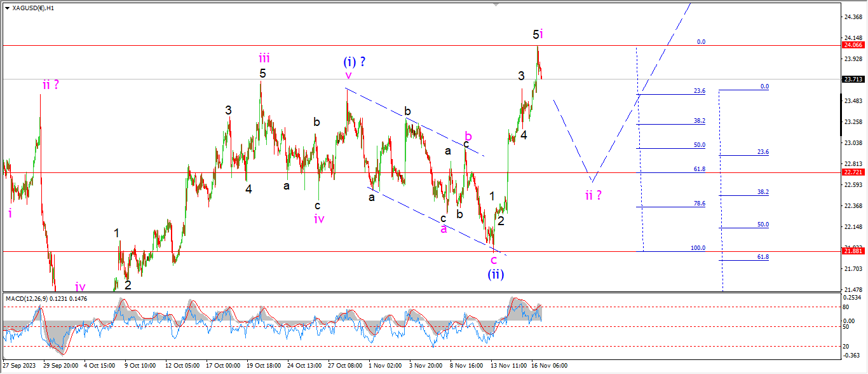This screenshot has height=374, width=868.
Task: Click the XAGUSD(€),H1 chart title
Action: pyautogui.click(x=33, y=8)
